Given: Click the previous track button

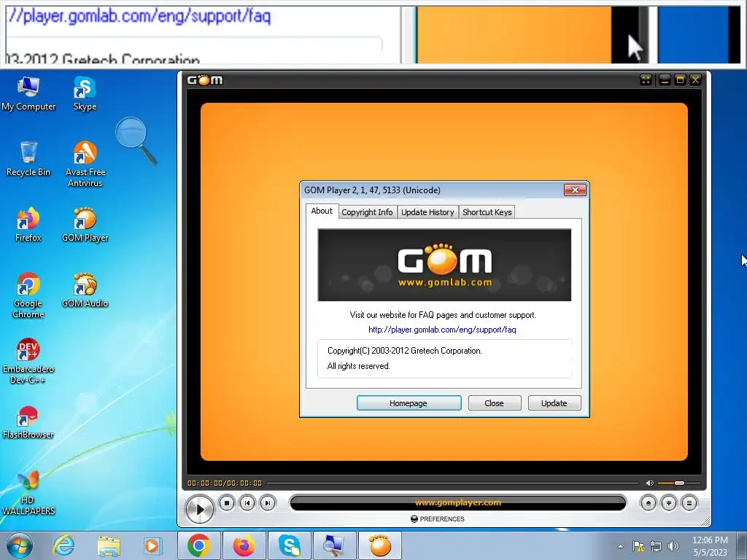Looking at the screenshot, I should [x=247, y=503].
